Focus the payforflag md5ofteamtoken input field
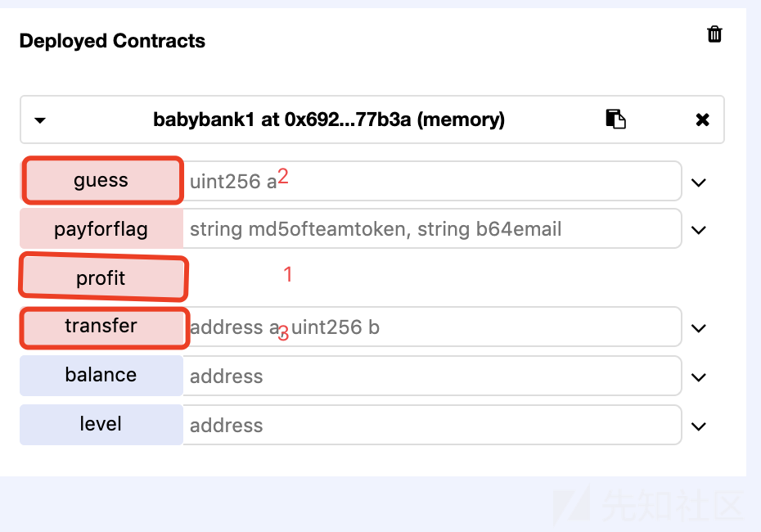Image resolution: width=761 pixels, height=532 pixels. coord(432,228)
